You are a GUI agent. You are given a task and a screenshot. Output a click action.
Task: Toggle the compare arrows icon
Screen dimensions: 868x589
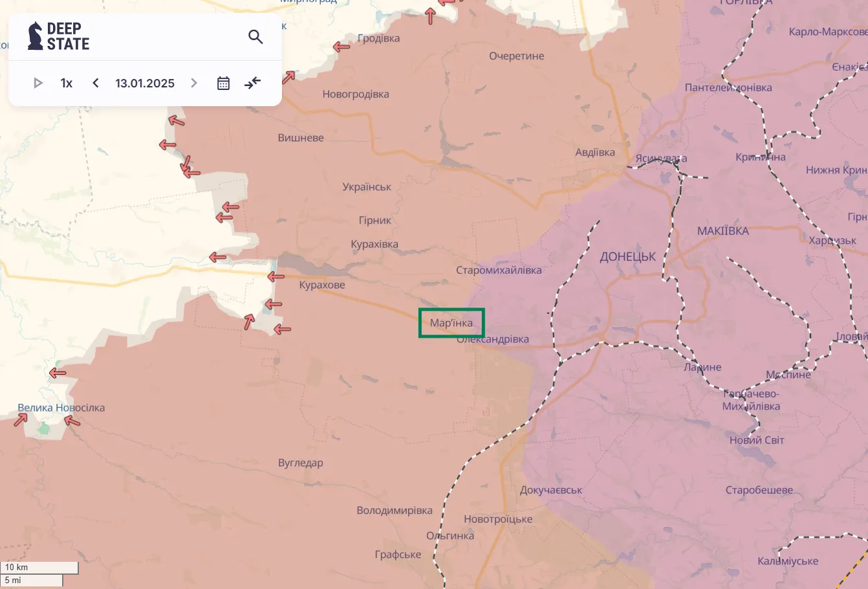click(x=253, y=83)
